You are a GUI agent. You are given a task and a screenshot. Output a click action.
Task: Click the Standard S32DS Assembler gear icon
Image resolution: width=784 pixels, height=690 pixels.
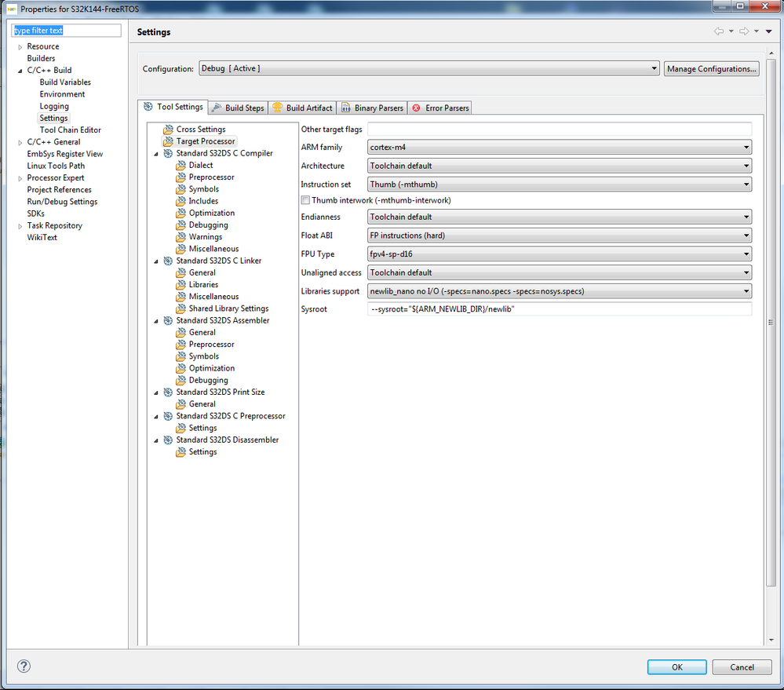168,320
